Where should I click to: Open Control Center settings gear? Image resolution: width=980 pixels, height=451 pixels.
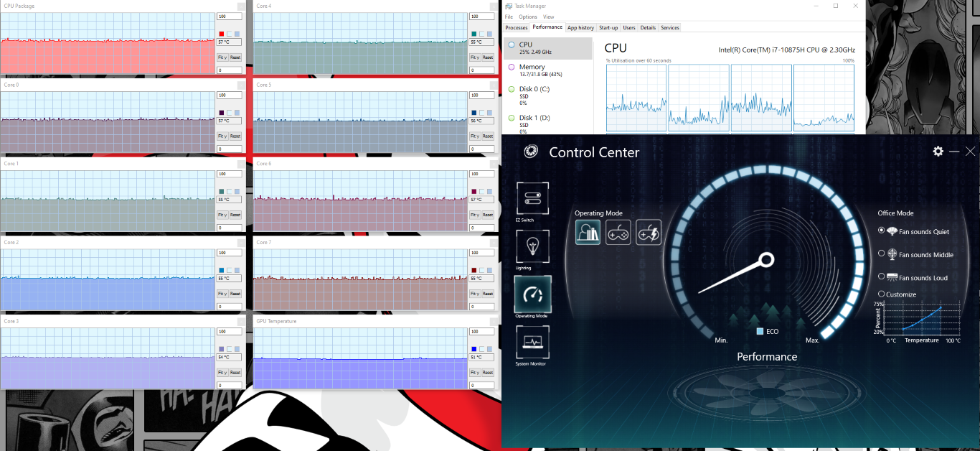938,152
